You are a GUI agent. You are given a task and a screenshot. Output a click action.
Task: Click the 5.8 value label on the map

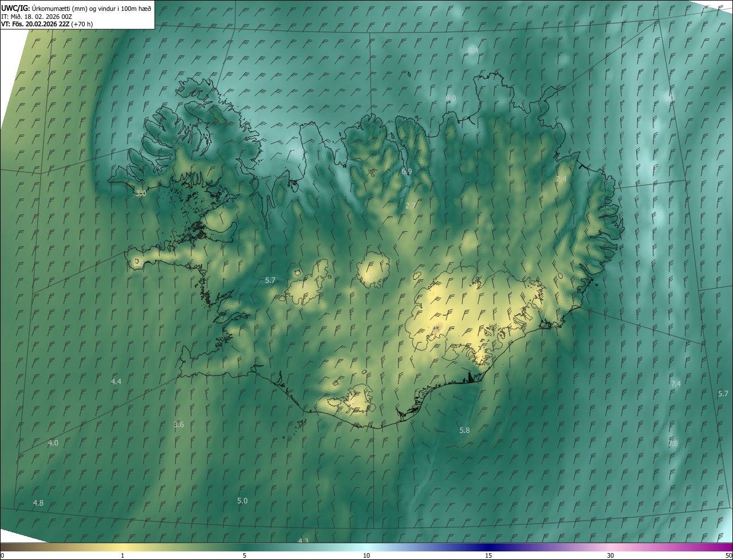tap(464, 430)
